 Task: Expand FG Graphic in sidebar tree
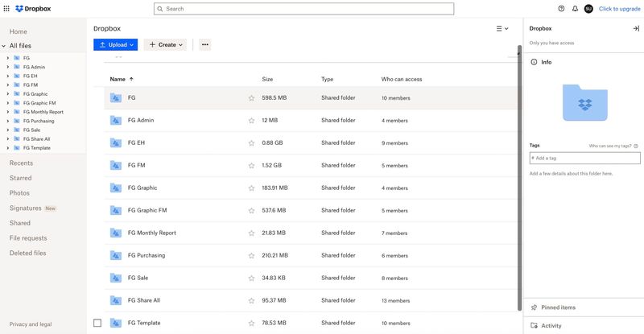pos(7,94)
